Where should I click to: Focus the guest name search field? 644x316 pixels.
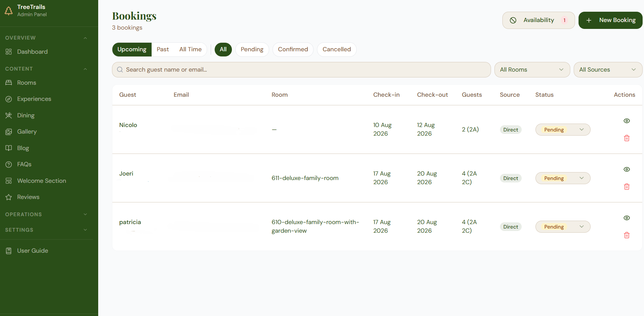click(301, 70)
